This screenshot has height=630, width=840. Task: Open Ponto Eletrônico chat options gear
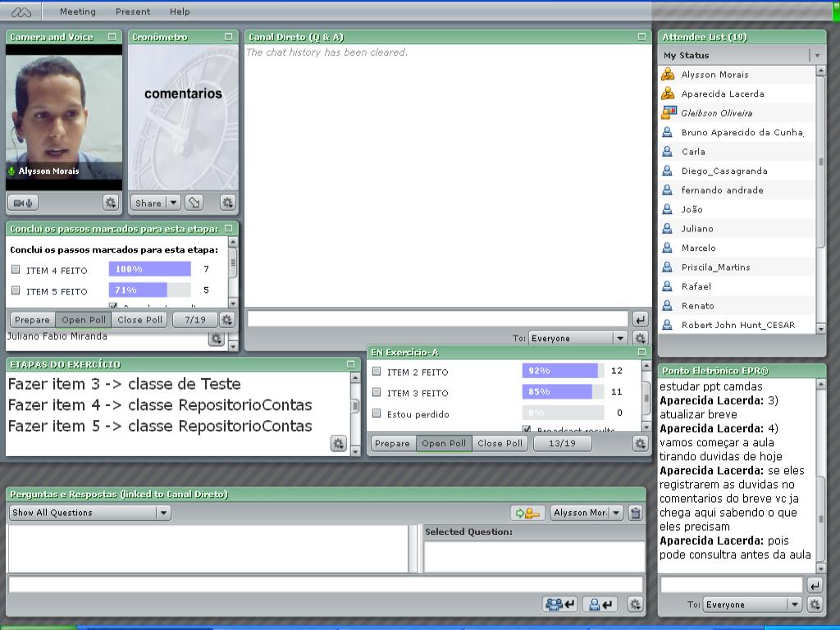click(815, 605)
